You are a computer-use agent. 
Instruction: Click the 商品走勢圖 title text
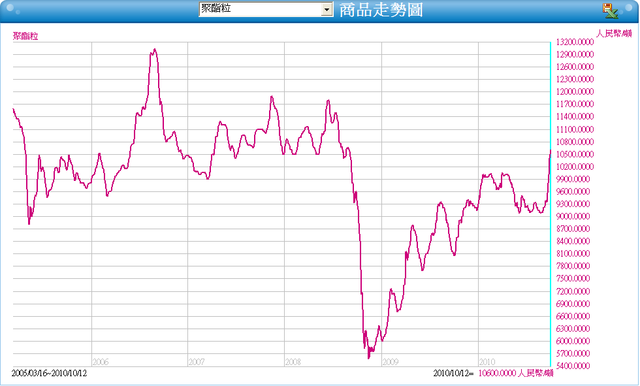tap(381, 10)
